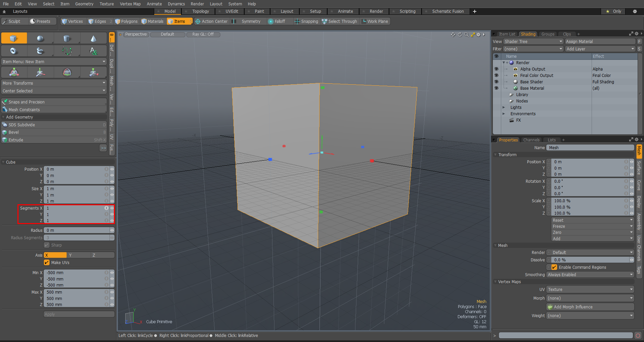
Task: Select the Text tool icon
Action: click(93, 51)
